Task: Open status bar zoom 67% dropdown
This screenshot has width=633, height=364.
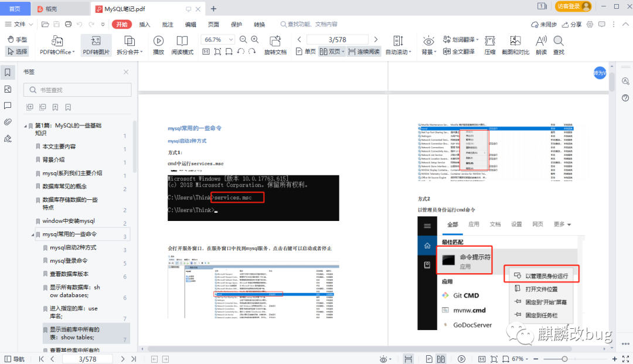Action: pos(520,359)
